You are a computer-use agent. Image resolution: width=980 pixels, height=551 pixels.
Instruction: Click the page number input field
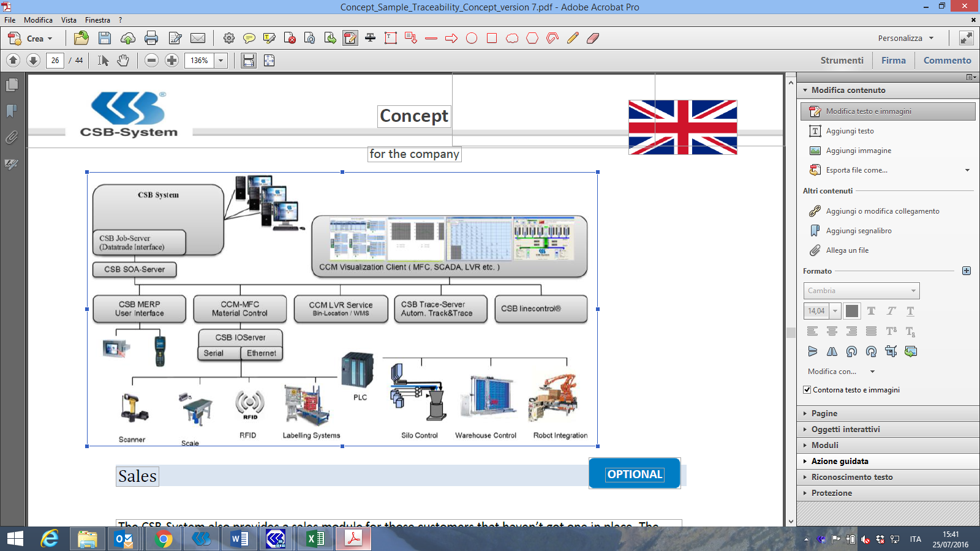[x=55, y=61]
